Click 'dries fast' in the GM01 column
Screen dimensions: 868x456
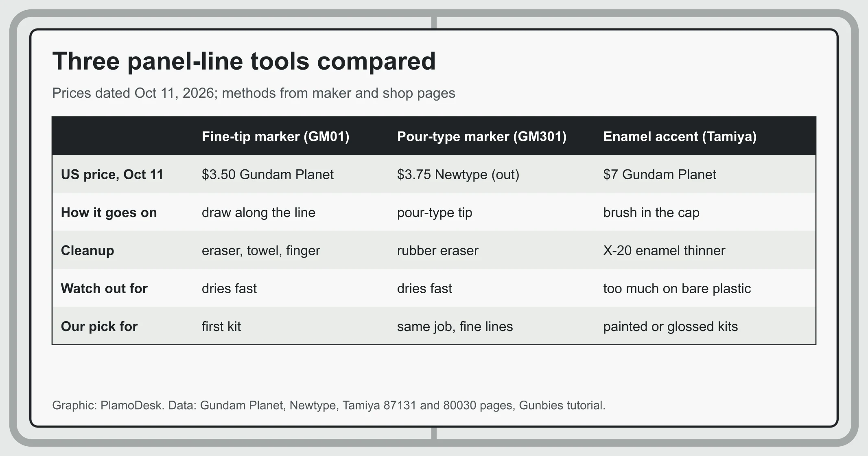229,288
